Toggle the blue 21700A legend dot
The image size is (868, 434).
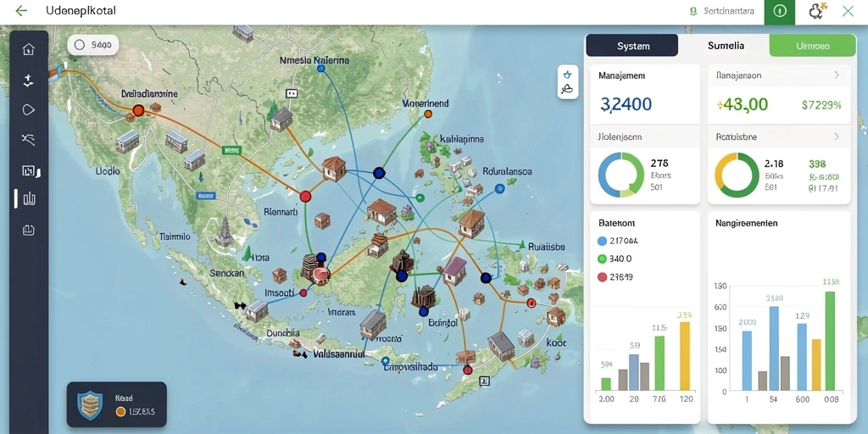(x=603, y=241)
